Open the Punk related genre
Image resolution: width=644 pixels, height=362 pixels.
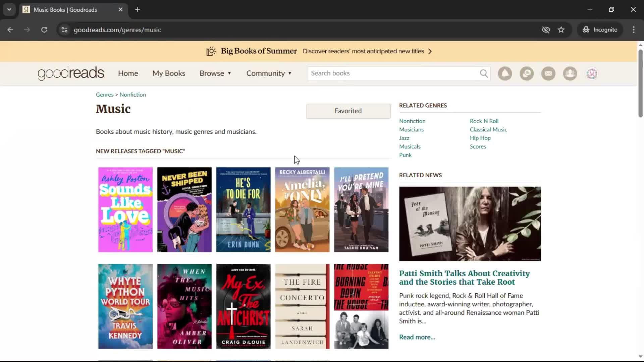405,155
